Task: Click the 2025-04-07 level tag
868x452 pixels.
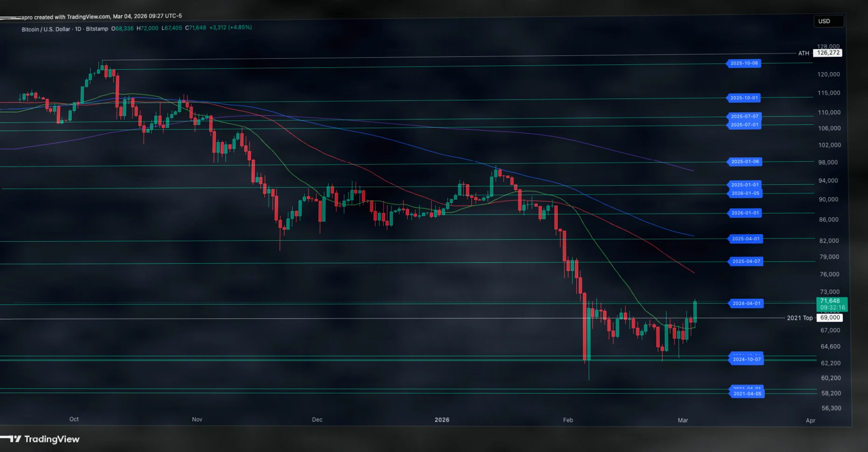Action: click(746, 262)
